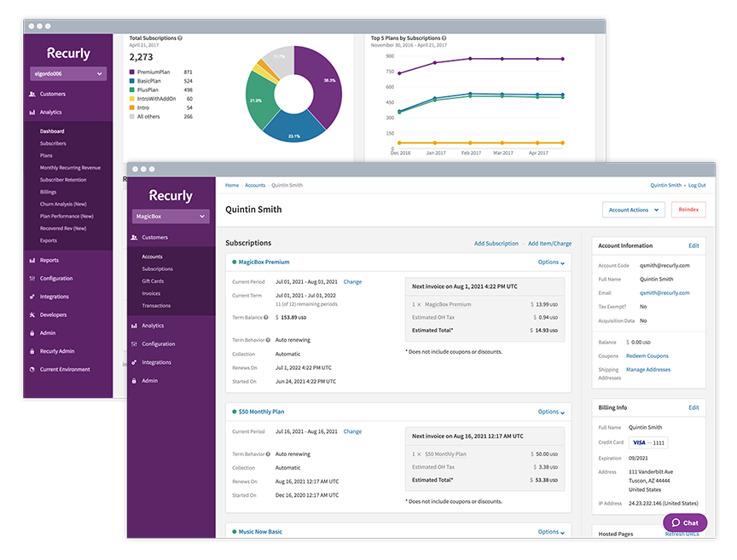
Task: Click blue 23.1% donut chart segment
Action: pos(293,130)
